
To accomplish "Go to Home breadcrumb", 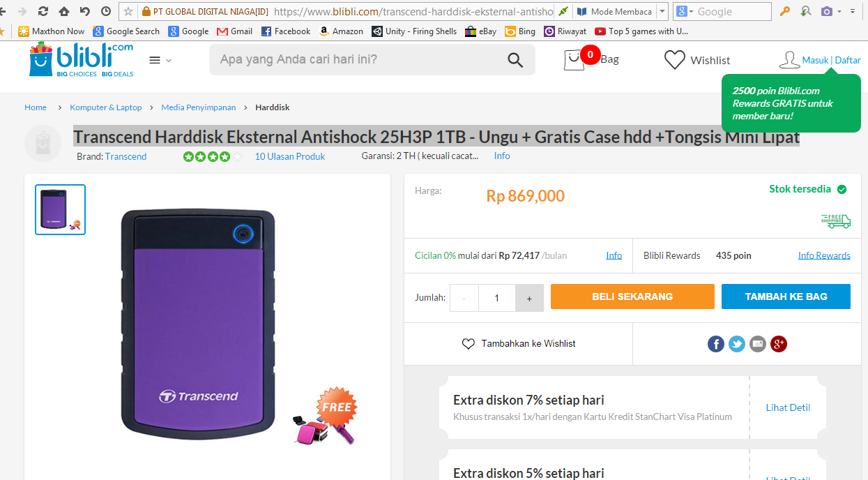I will tap(36, 107).
